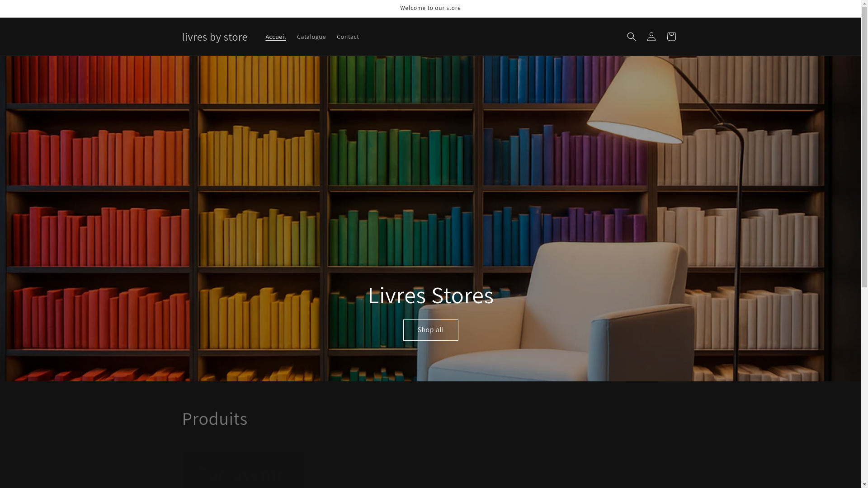Open the shopping cart icon
Screen dimensions: 868x488
tap(671, 37)
